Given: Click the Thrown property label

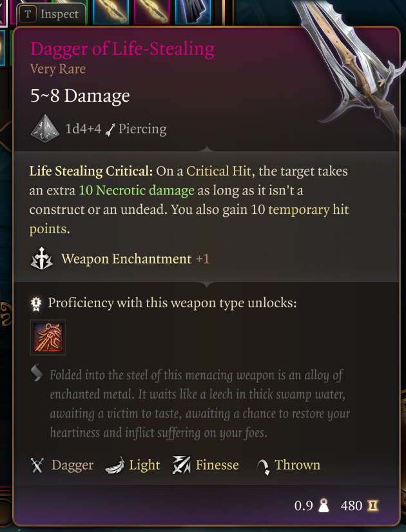Looking at the screenshot, I should point(297,465).
